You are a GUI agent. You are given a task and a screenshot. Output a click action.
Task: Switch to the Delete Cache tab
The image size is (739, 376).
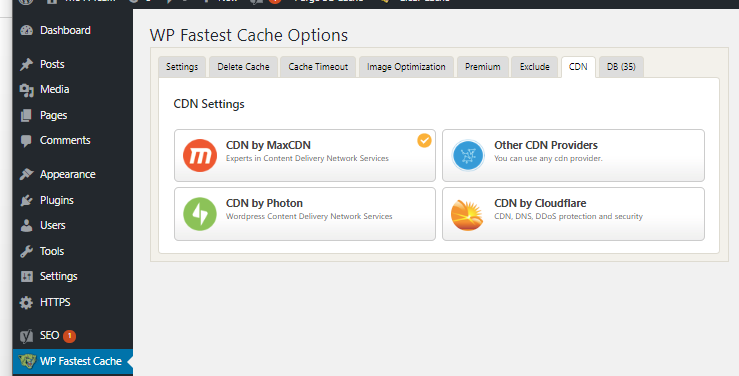click(243, 67)
